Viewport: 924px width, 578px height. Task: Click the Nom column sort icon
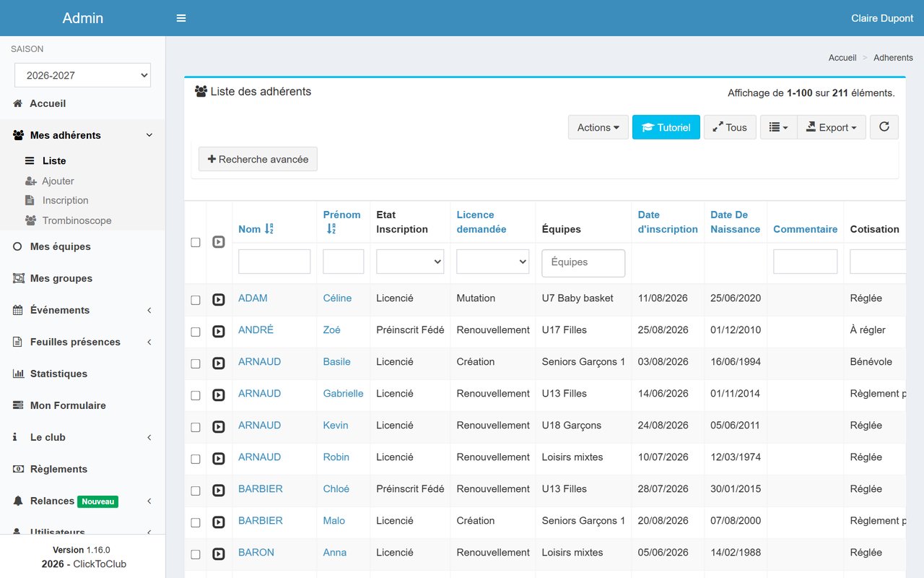(x=269, y=229)
